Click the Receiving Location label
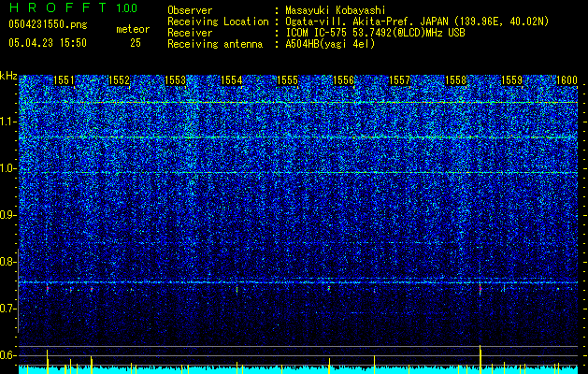Screen dimensions: 588x374 218,22
